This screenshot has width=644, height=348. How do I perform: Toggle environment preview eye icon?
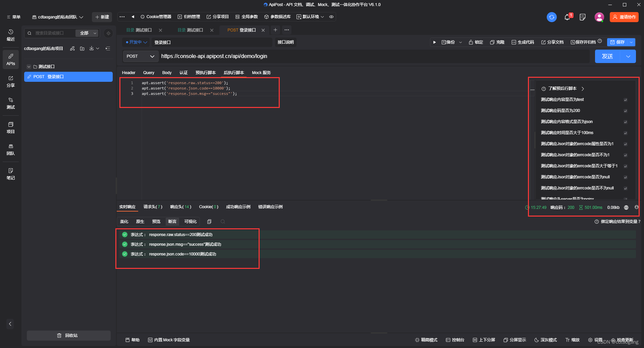tap(331, 17)
